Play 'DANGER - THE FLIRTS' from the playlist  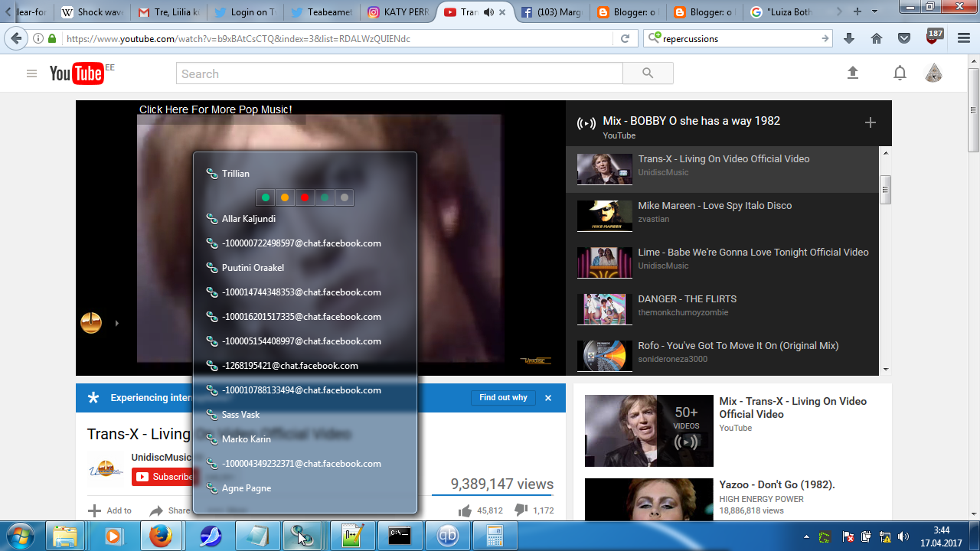coord(722,309)
